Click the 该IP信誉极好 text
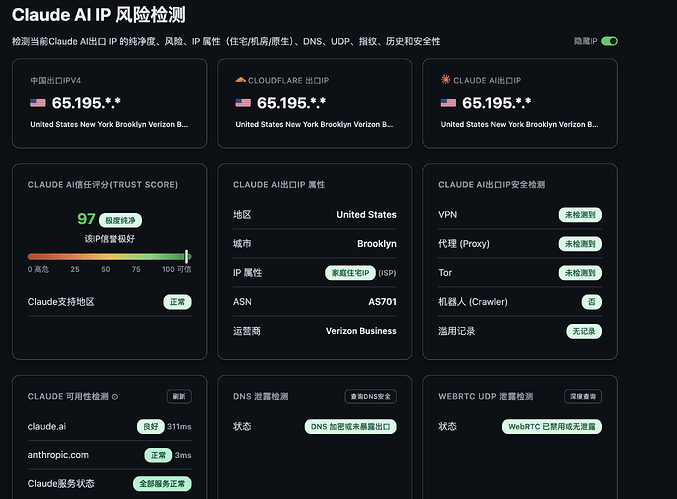This screenshot has height=499, width=677. click(110, 239)
